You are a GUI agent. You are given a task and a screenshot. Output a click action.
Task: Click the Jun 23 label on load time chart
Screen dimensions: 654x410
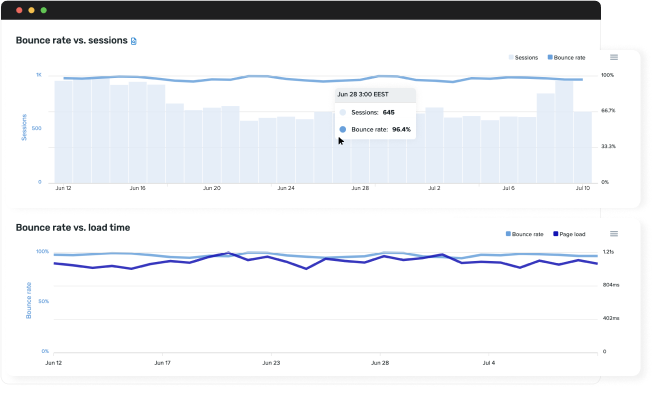tap(271, 363)
